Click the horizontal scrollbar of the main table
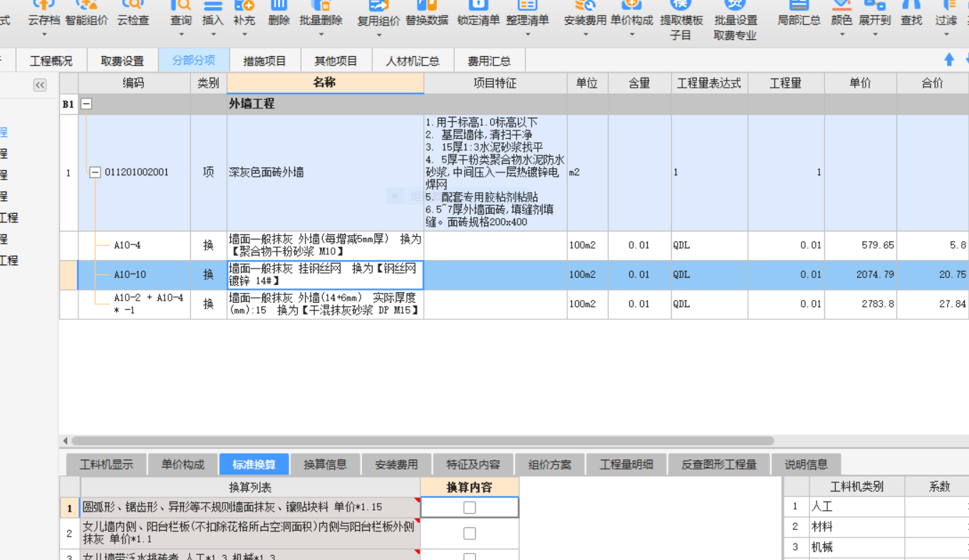 [423, 441]
